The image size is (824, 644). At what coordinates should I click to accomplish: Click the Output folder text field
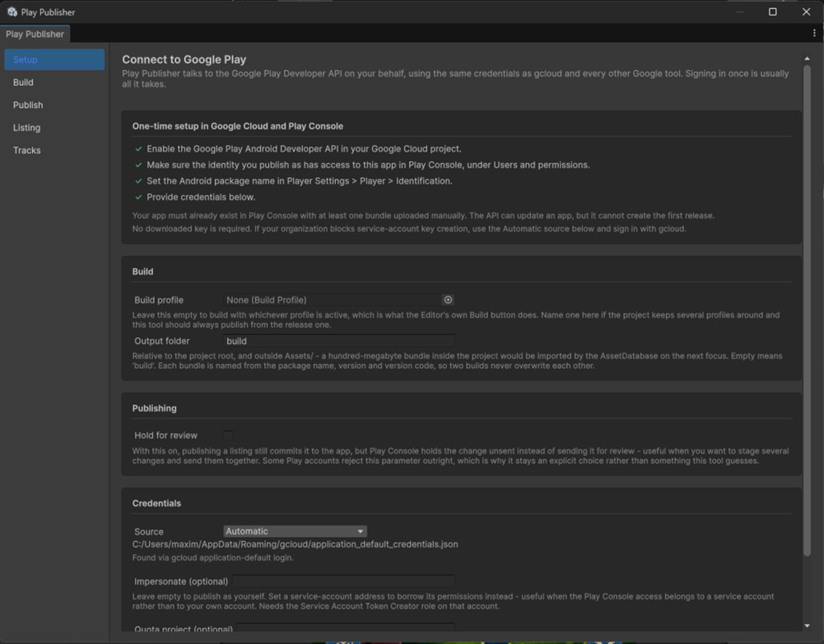(x=339, y=341)
